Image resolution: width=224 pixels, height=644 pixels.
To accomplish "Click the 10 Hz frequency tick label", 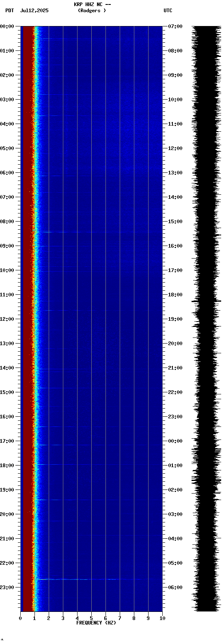I will [162, 618].
